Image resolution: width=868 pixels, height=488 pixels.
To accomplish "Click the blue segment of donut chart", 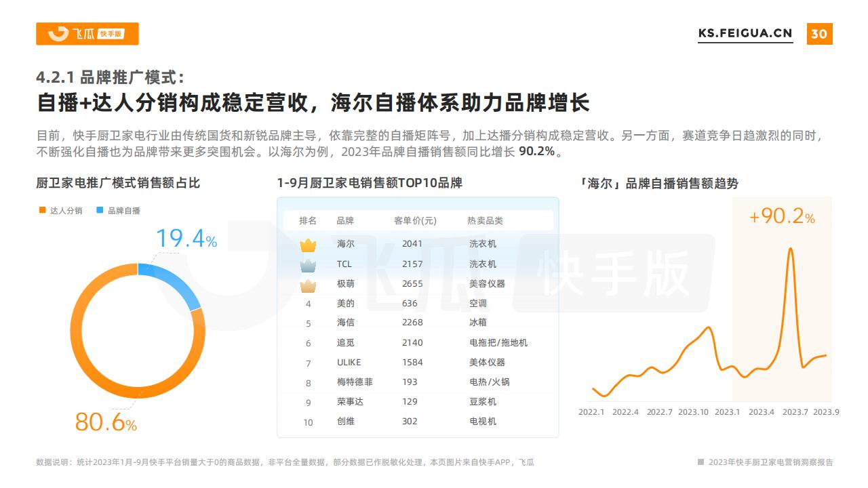I will point(175,283).
